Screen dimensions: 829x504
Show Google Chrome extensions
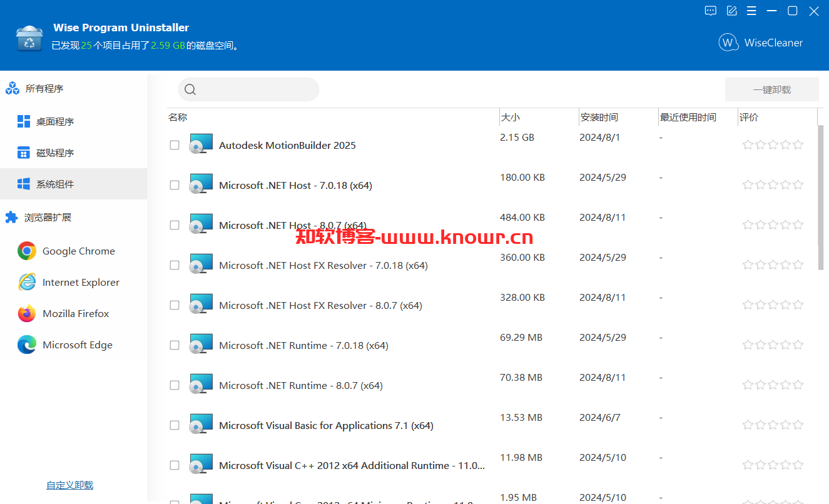point(73,251)
